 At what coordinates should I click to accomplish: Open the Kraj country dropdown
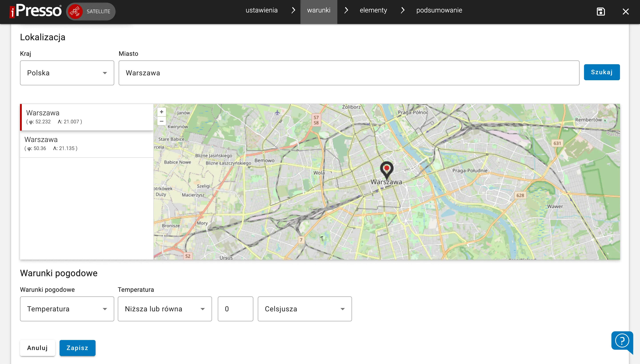click(67, 73)
